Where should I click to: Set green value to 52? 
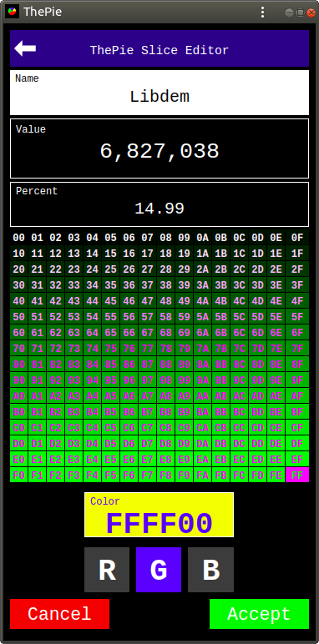coord(55,317)
